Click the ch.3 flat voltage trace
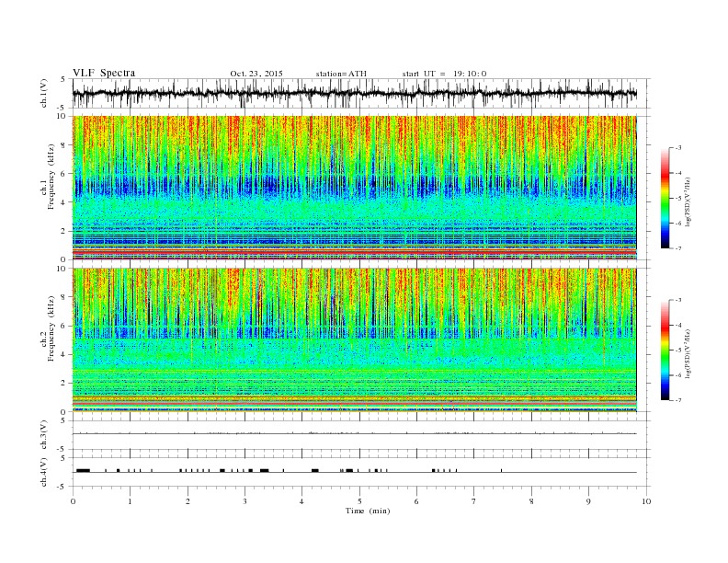The height and width of the screenshot is (563, 728). coord(355,434)
